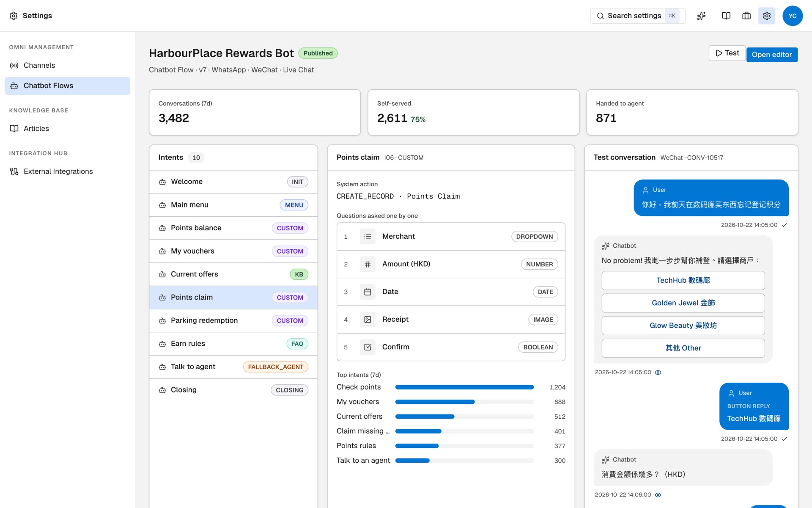Image resolution: width=812 pixels, height=508 pixels.
Task: Click the Merchant question list icon
Action: tap(368, 237)
